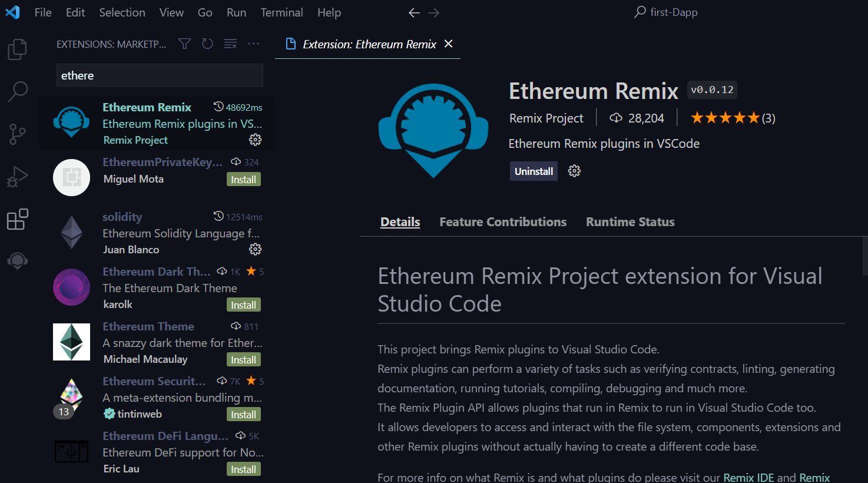
Task: Open the File menu
Action: coord(43,12)
